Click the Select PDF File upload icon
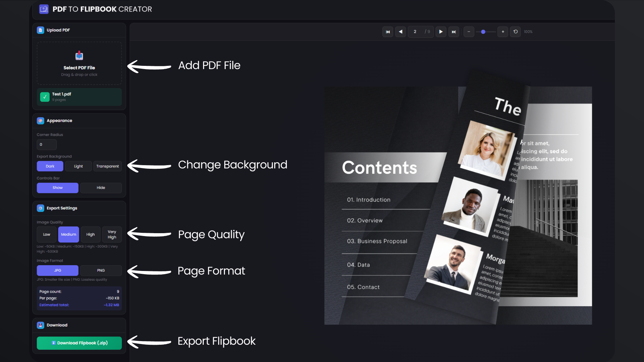 click(x=79, y=56)
